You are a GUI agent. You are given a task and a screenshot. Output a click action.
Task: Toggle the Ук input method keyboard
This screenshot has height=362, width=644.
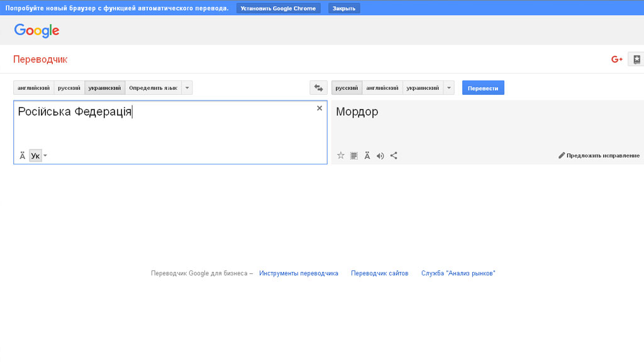click(x=35, y=155)
